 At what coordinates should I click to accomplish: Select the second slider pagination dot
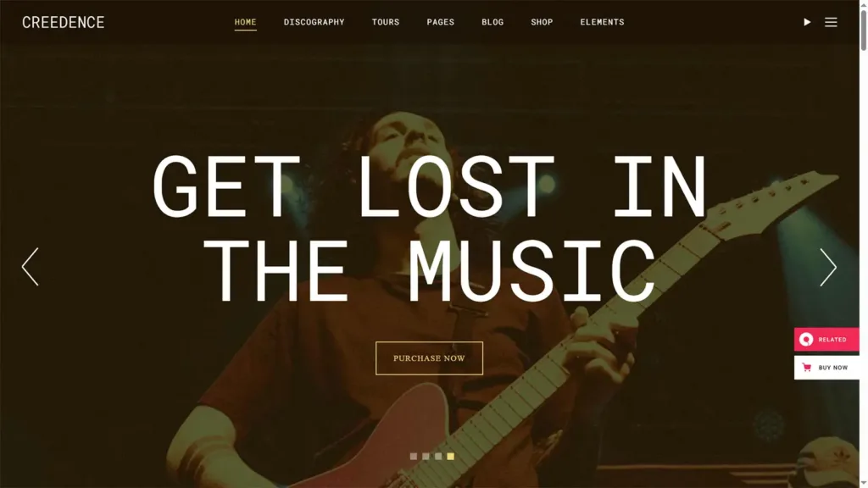click(426, 457)
